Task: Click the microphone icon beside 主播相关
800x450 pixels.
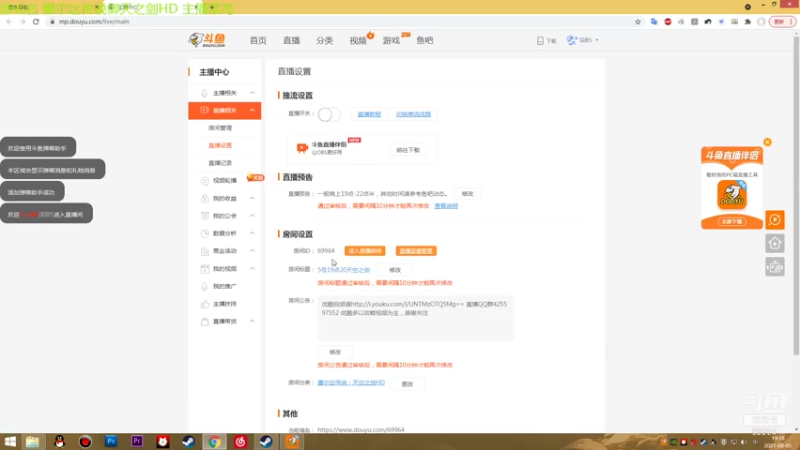Action: [204, 93]
